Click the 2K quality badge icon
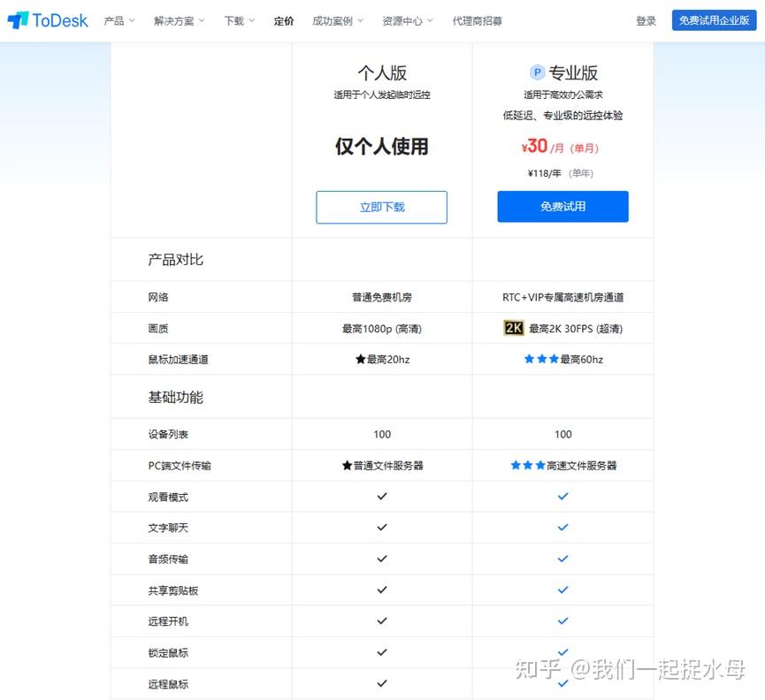Viewport: 765px width, 700px height. (x=513, y=328)
